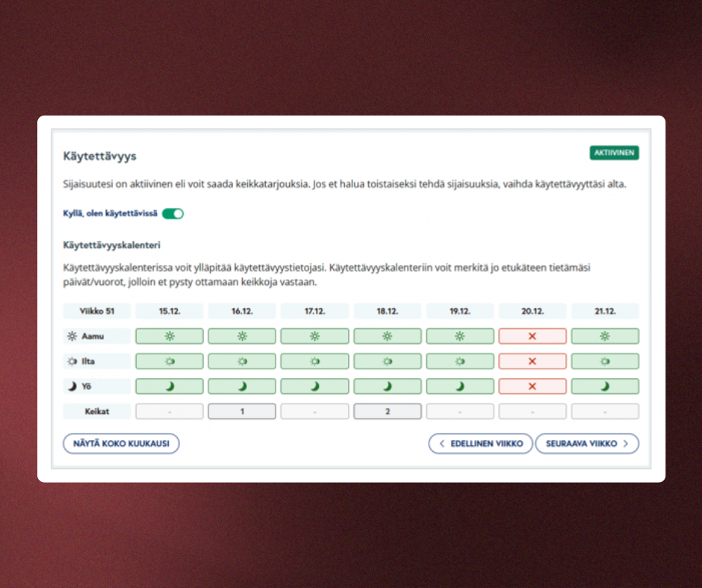Click the night moon icon for 17.12.

click(314, 387)
